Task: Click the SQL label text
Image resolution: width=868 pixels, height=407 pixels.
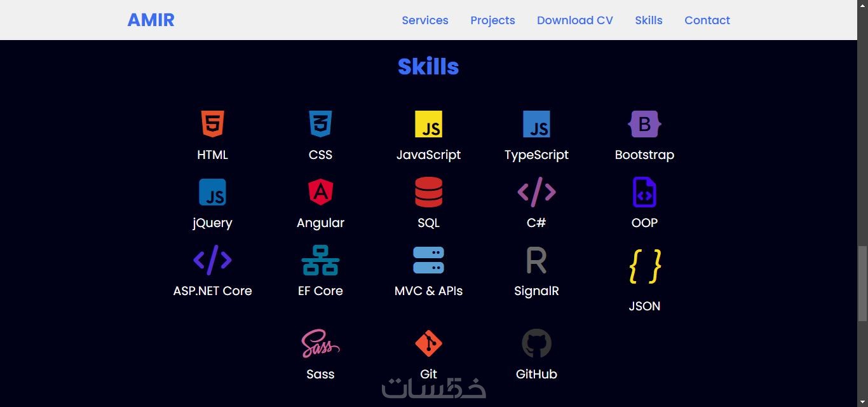Action: 428,223
